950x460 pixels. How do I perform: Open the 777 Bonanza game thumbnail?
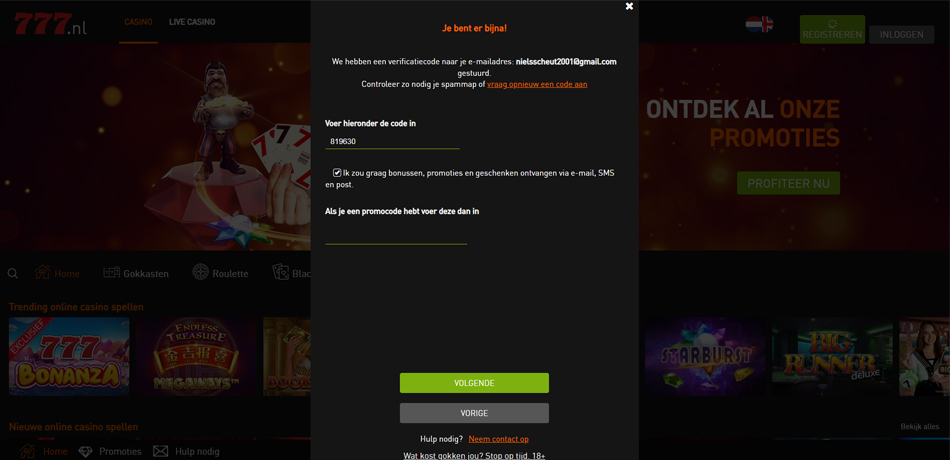(x=69, y=356)
